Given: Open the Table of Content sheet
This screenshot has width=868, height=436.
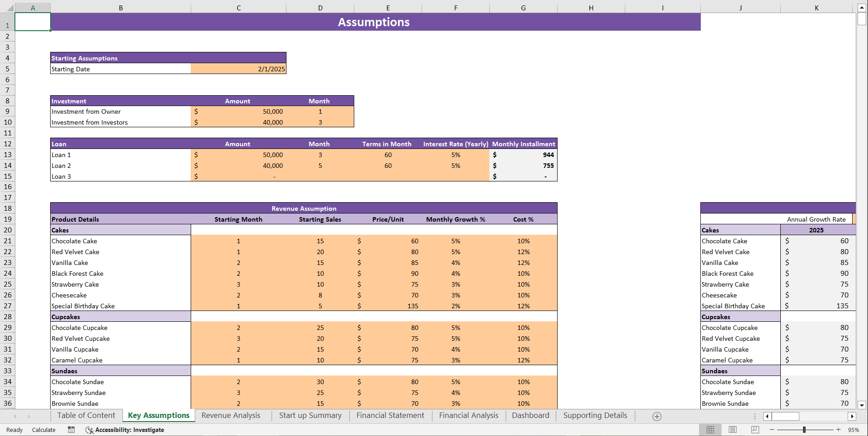Looking at the screenshot, I should (x=86, y=415).
